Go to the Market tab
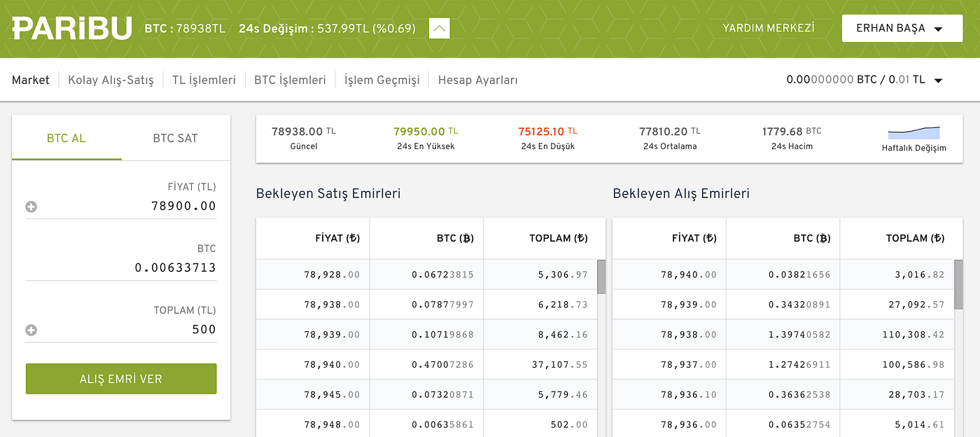This screenshot has width=980, height=437. (x=31, y=80)
